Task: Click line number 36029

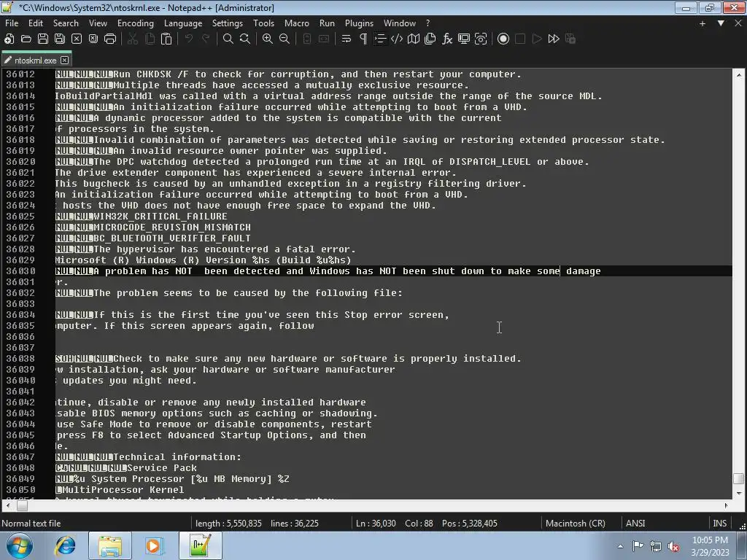Action: (x=20, y=260)
